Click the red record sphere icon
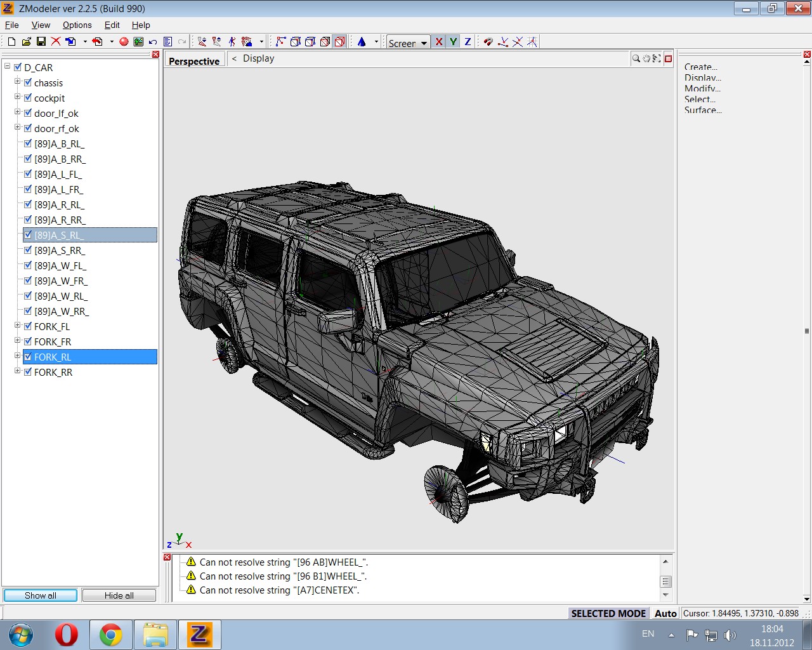812x650 pixels. (x=124, y=42)
